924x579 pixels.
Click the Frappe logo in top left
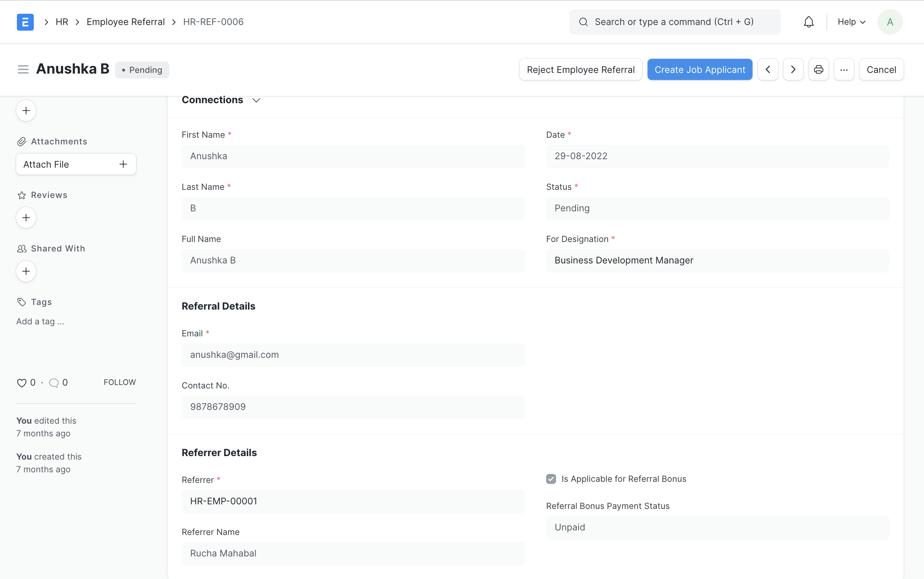25,22
